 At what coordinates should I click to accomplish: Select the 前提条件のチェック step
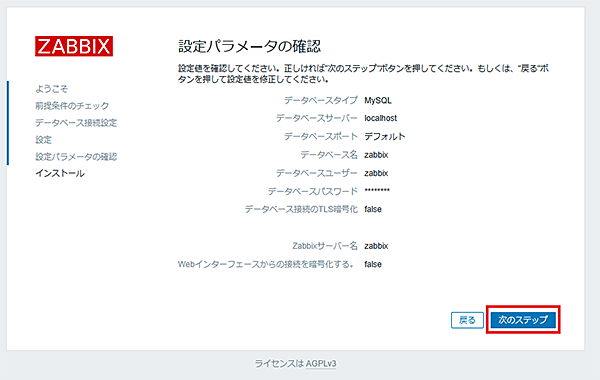coord(72,106)
